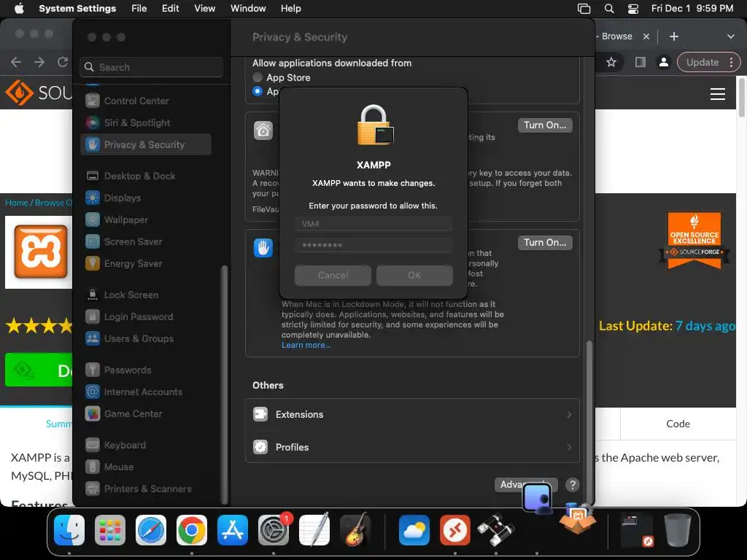
Task: Click Turn On for FileVault
Action: click(545, 125)
